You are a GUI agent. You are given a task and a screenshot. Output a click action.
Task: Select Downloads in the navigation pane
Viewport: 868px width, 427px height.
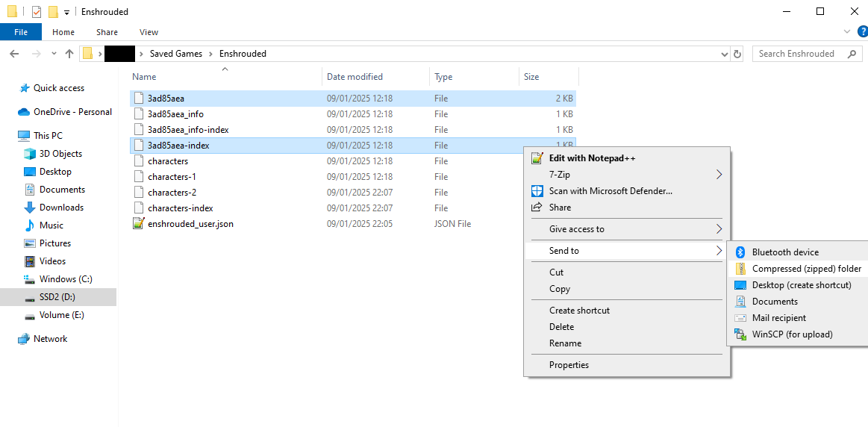pyautogui.click(x=61, y=208)
